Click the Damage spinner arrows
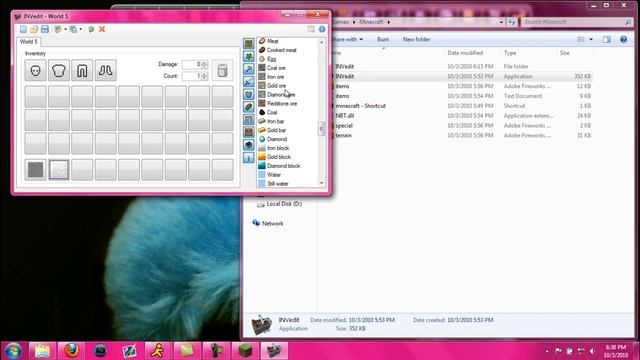640x360 pixels. (204, 64)
